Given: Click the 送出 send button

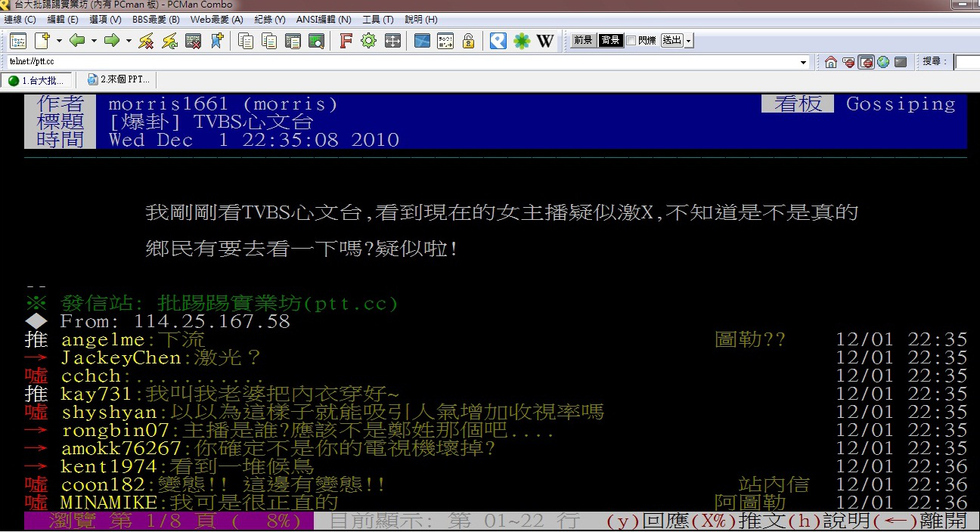Looking at the screenshot, I should [672, 41].
